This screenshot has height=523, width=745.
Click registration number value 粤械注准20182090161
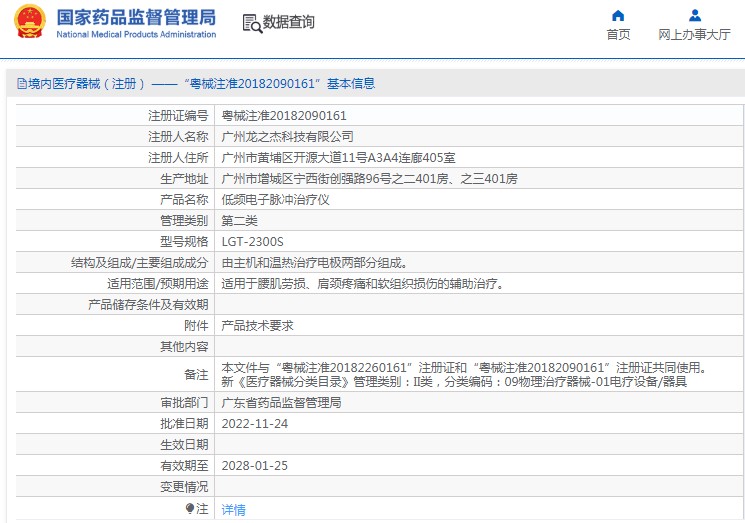click(284, 116)
